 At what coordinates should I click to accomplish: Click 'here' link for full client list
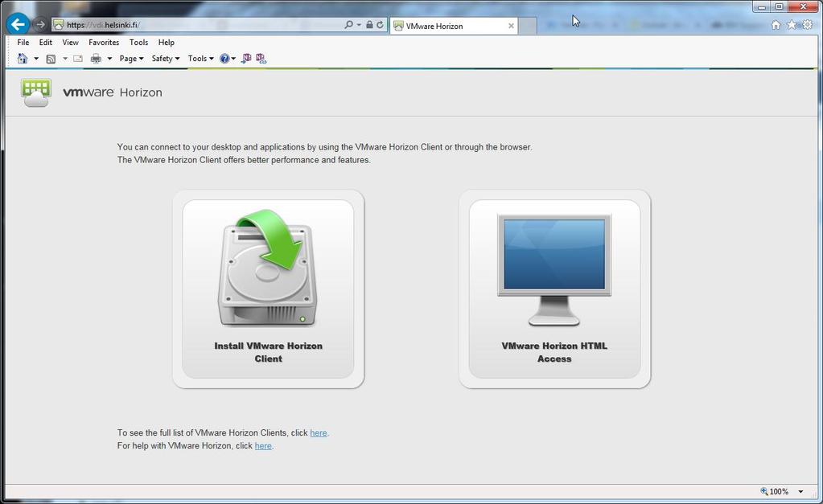pyautogui.click(x=319, y=433)
